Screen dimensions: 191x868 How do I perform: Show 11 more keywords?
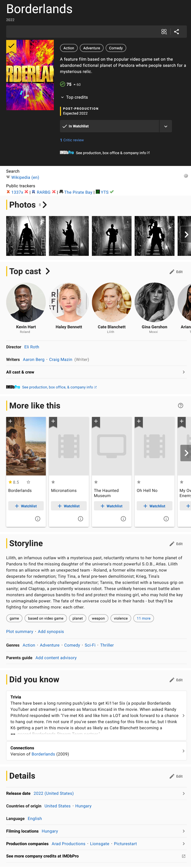144,618
